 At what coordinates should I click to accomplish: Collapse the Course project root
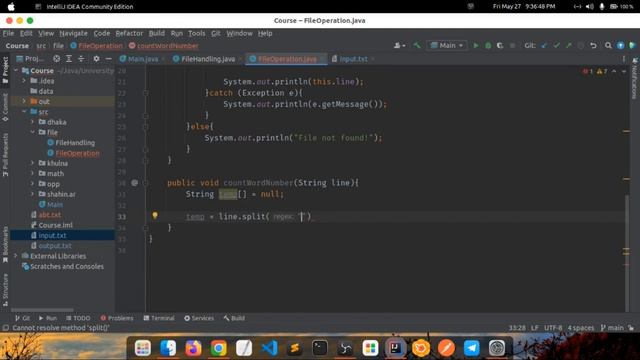click(16, 71)
